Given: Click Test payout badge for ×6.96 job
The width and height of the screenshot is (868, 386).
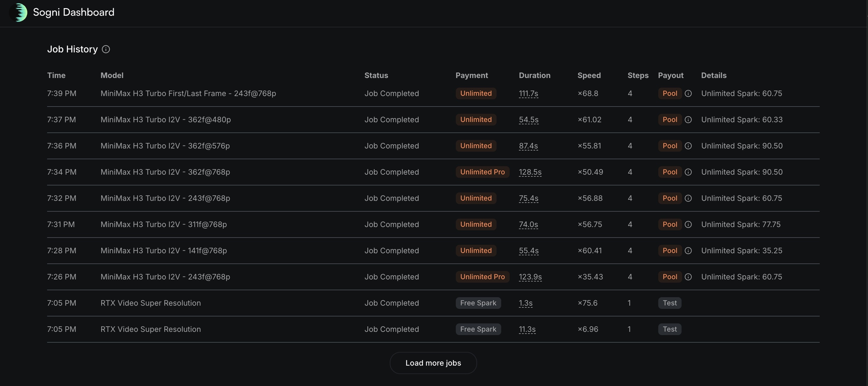Looking at the screenshot, I should [x=670, y=329].
